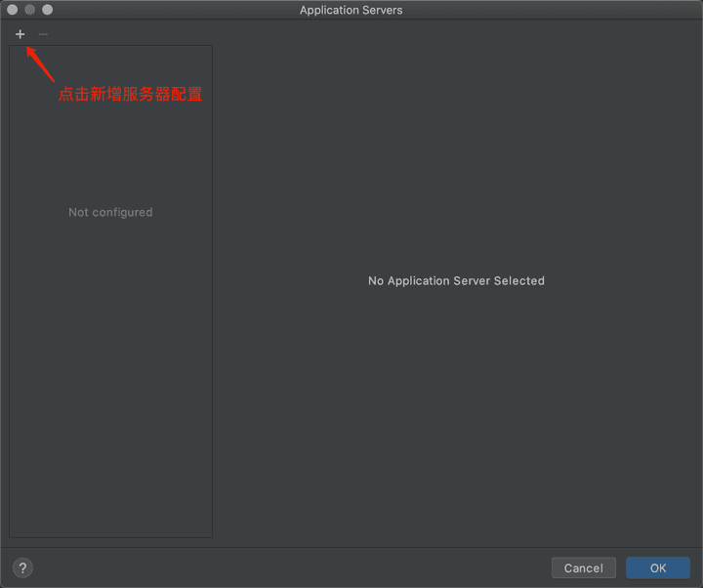Viewport: 703px width, 588px height.
Task: Click the "Not configured" placeholder text
Action: pyautogui.click(x=110, y=212)
